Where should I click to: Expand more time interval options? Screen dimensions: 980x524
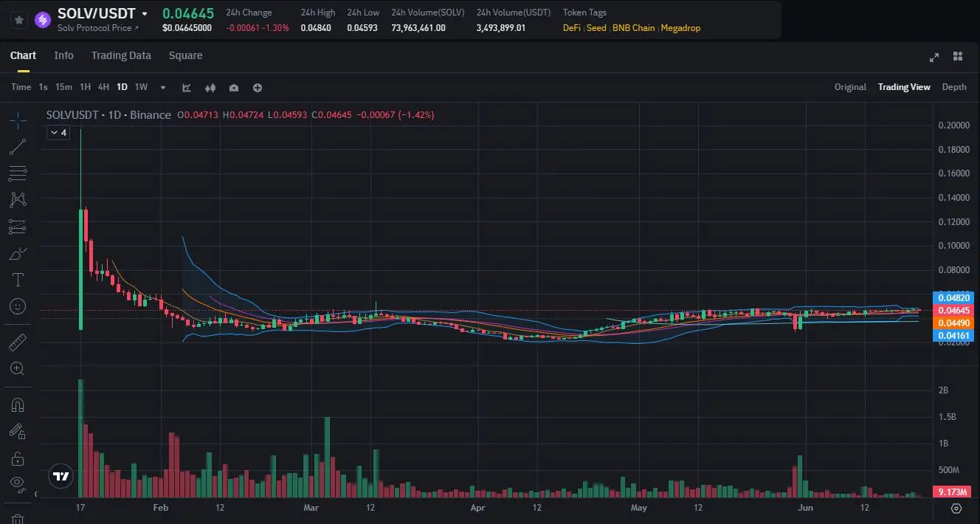click(x=163, y=87)
